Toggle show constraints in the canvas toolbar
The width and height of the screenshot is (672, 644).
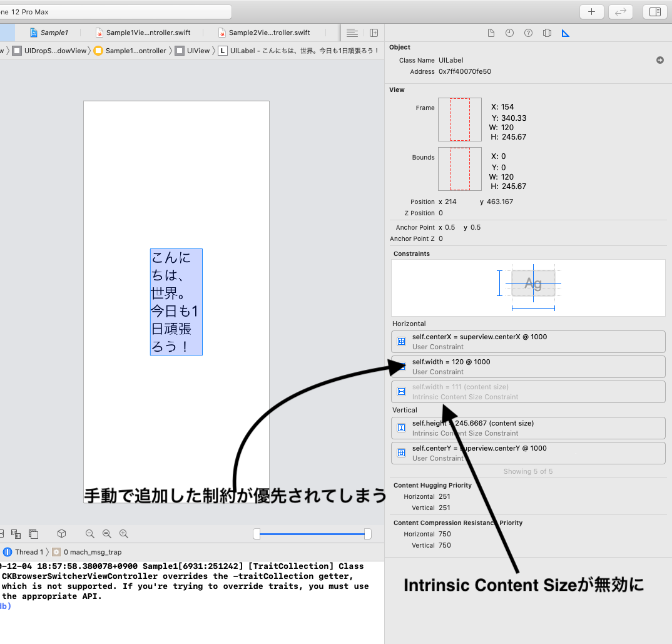pos(2,534)
